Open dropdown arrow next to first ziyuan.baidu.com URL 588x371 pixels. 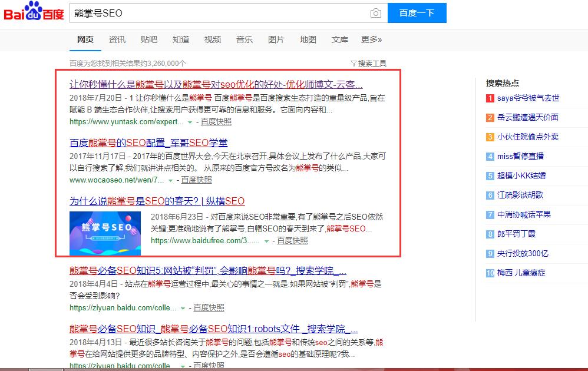point(183,308)
